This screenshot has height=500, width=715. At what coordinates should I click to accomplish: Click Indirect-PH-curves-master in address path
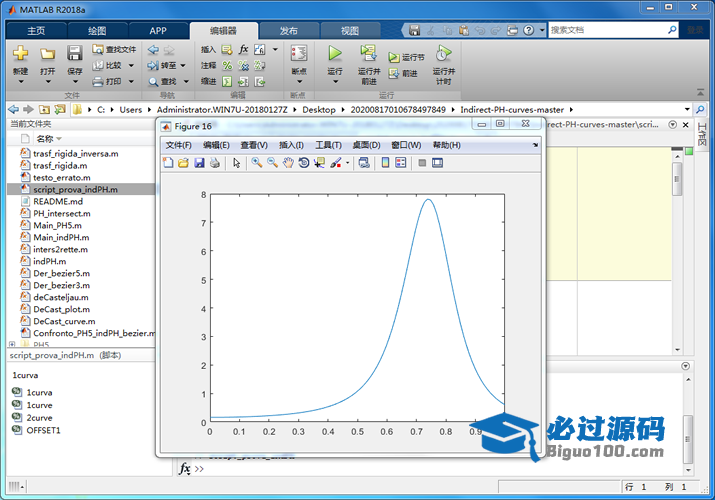click(x=512, y=110)
